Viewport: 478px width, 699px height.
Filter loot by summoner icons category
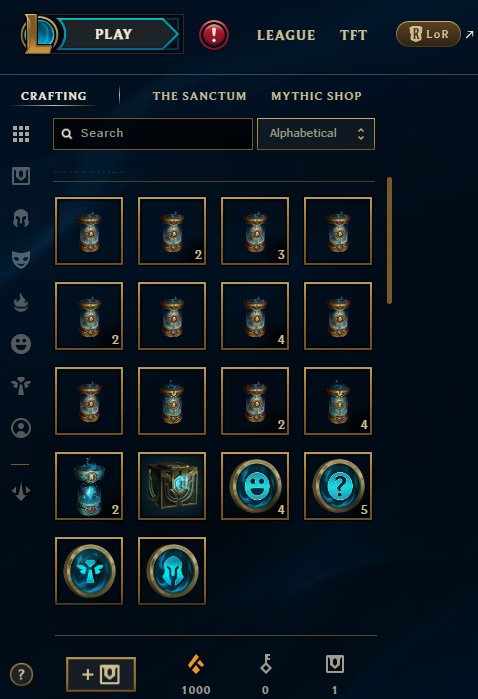[21, 428]
